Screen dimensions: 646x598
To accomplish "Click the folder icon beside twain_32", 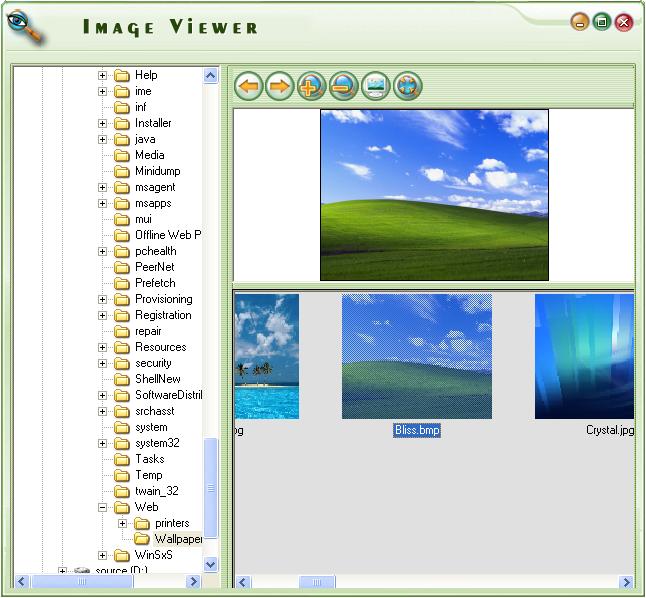I will 122,491.
